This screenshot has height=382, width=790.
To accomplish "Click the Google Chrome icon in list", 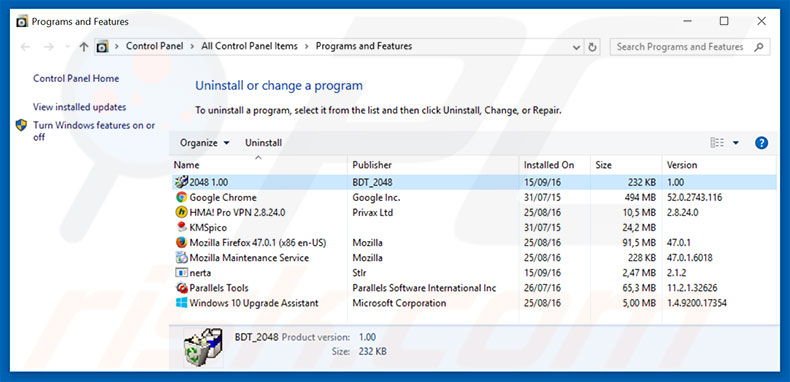I will click(x=181, y=197).
